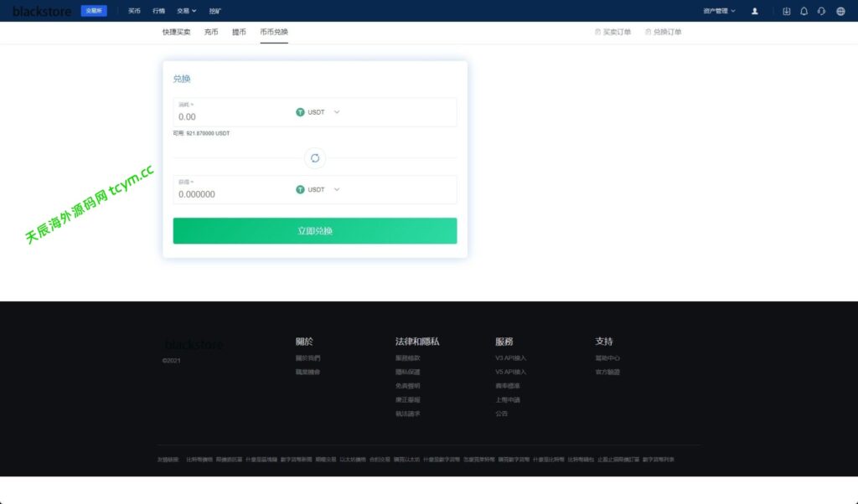Screen dimensions: 858x504
Task: Switch to the 快捷买卖 tab
Action: point(176,32)
